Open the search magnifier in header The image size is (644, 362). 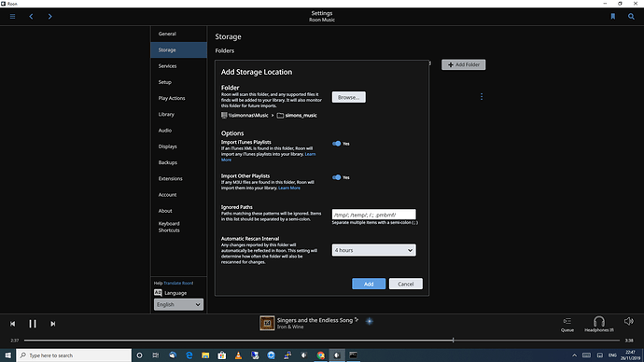pos(631,17)
